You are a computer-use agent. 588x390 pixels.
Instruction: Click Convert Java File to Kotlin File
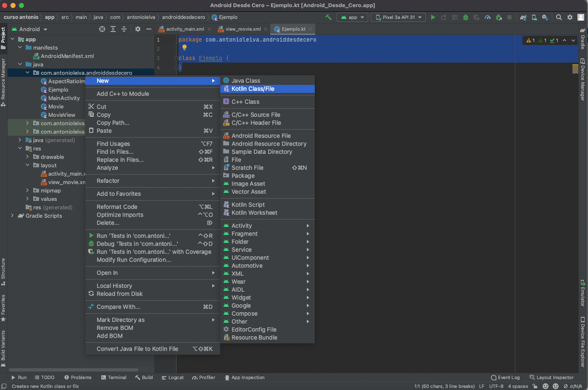pos(153,349)
